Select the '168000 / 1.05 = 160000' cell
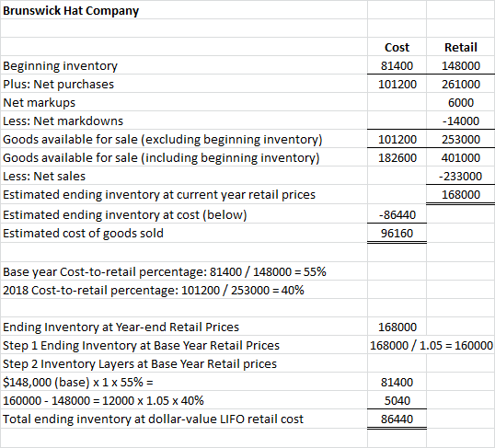This screenshot has height=448, width=495. 432,345
